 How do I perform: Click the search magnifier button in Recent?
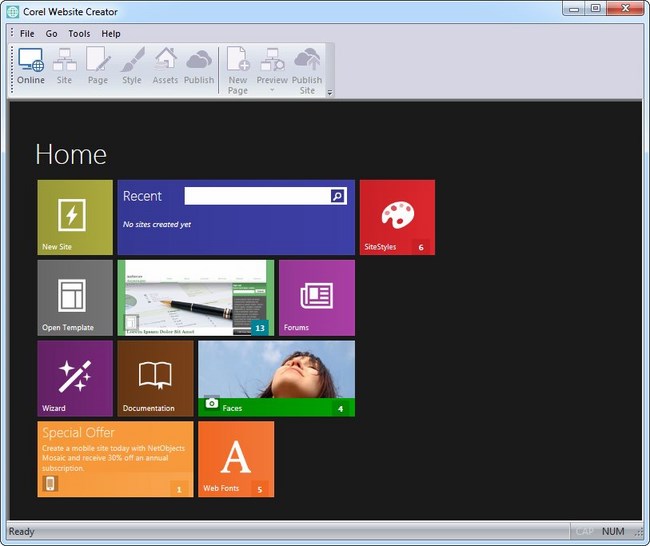pos(338,196)
